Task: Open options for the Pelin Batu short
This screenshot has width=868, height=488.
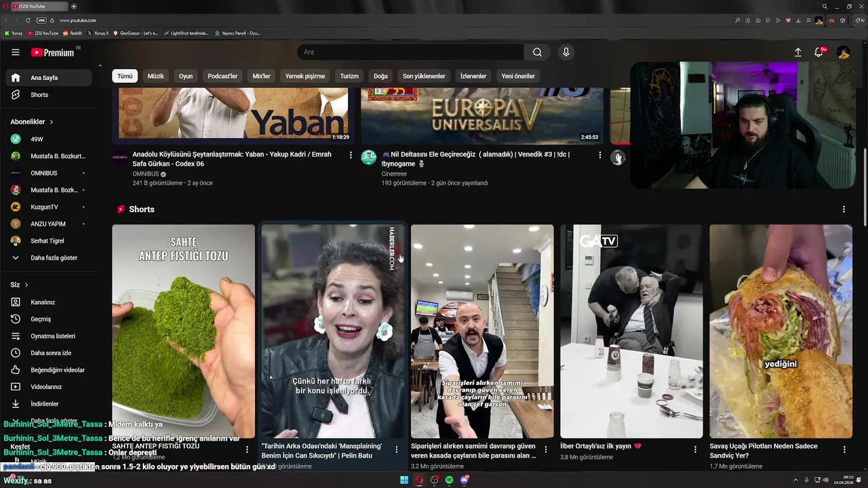Action: [397, 449]
